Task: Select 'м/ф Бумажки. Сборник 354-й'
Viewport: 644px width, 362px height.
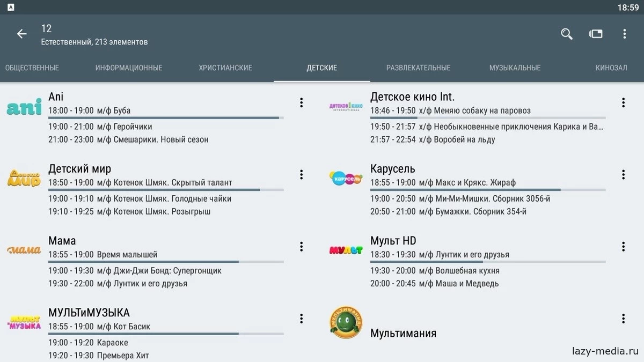Action: (x=473, y=211)
